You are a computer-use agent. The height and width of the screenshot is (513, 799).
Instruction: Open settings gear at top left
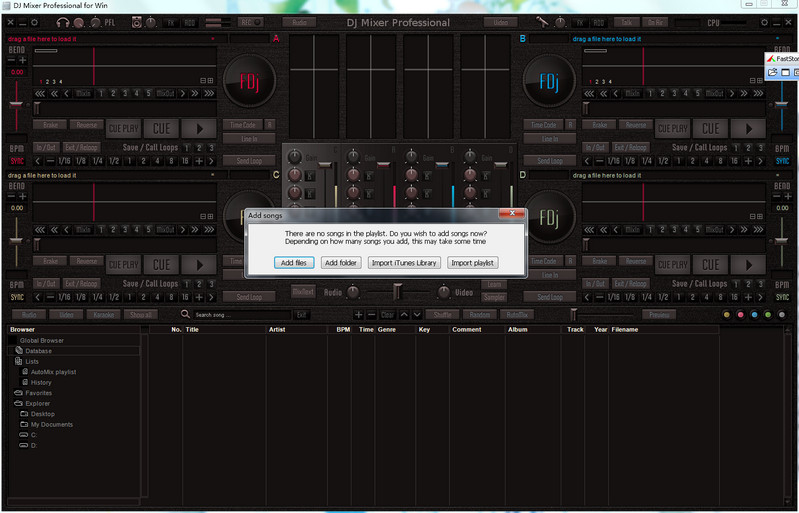pos(34,22)
